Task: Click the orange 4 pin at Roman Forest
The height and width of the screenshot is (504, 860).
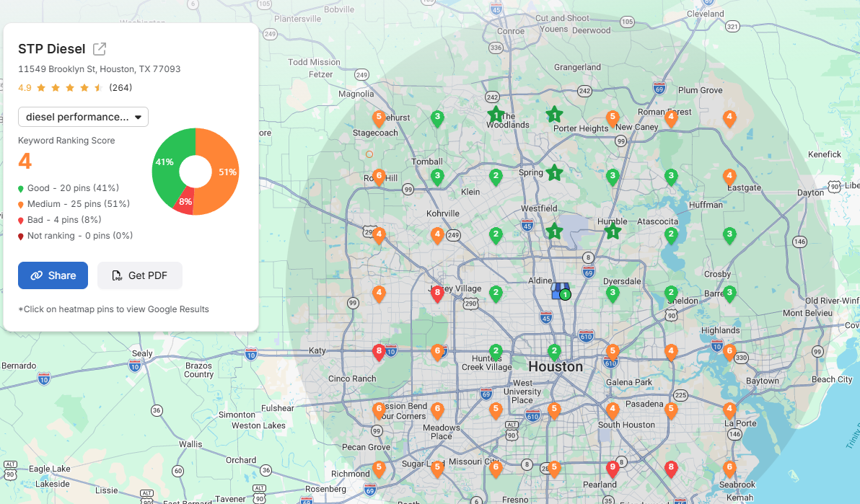Action: point(671,118)
